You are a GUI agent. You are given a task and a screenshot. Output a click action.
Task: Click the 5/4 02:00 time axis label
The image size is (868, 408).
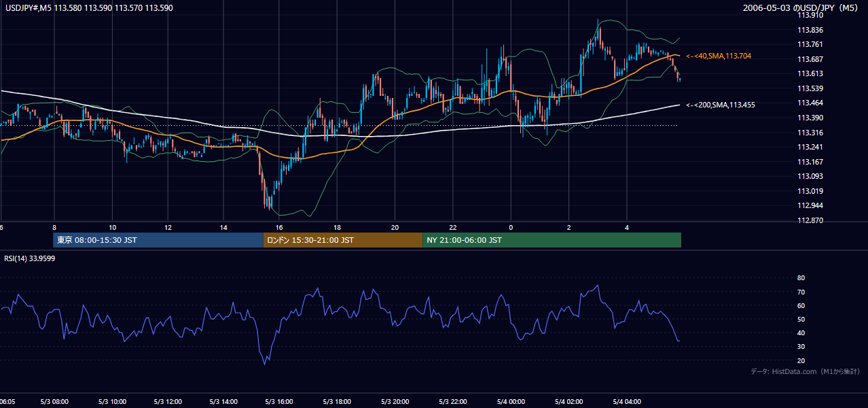coord(569,402)
